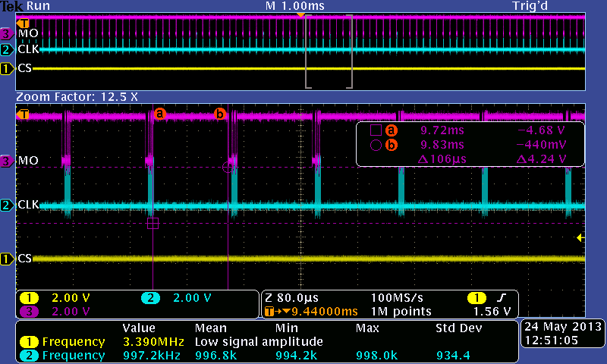Click the orange T marker in zoomed view
Image resolution: width=607 pixels, height=364 pixels.
coord(23,114)
